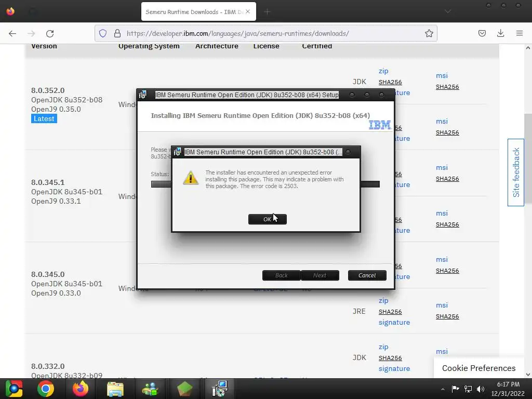Image resolution: width=532 pixels, height=399 pixels.
Task: View site security padlock info
Action: pyautogui.click(x=117, y=33)
